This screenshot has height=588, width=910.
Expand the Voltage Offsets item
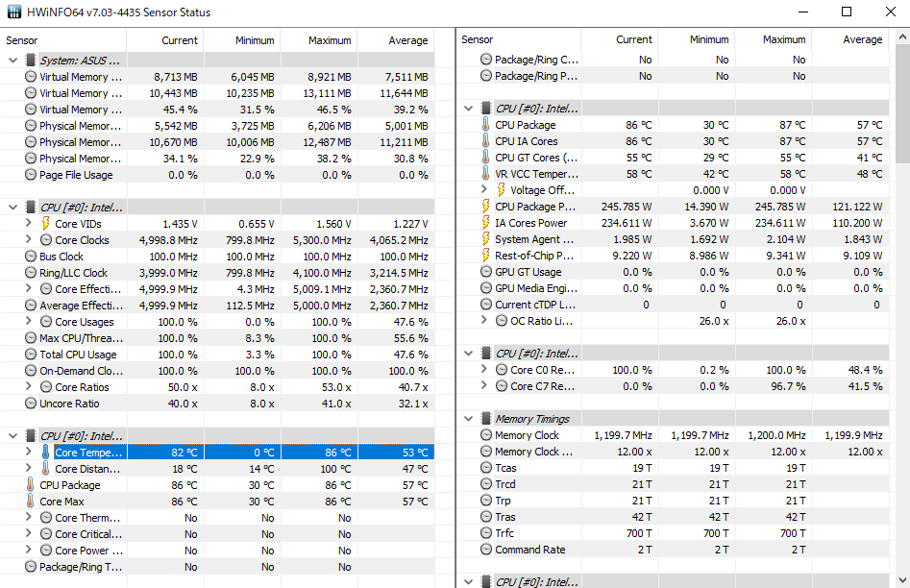(x=484, y=189)
